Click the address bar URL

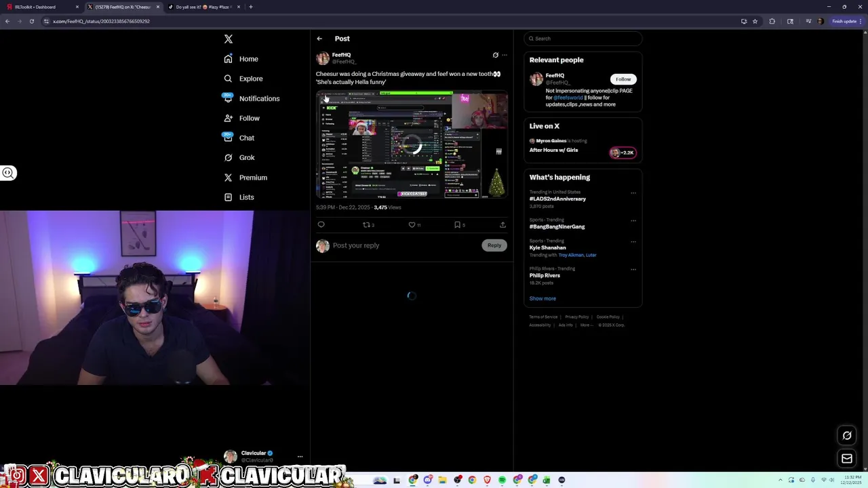(101, 21)
